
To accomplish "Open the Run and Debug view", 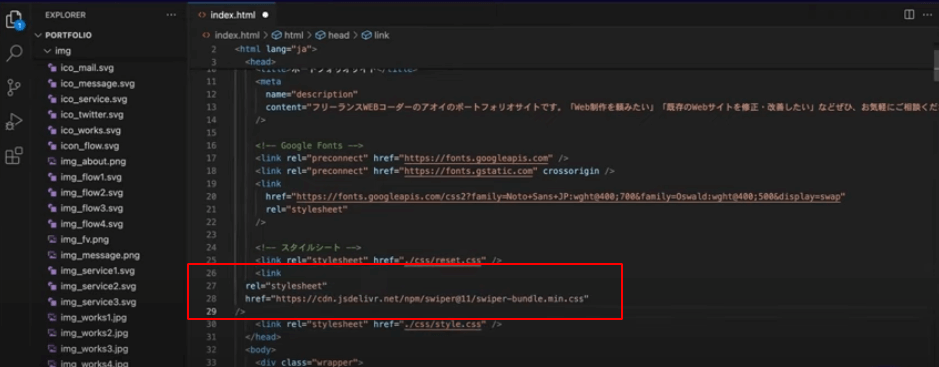I will (x=13, y=122).
